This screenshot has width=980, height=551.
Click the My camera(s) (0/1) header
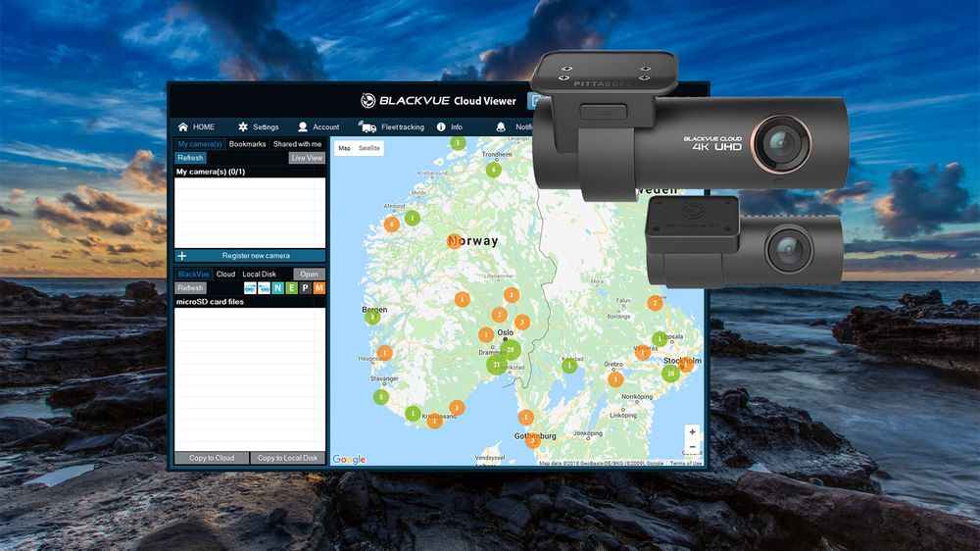pos(211,172)
